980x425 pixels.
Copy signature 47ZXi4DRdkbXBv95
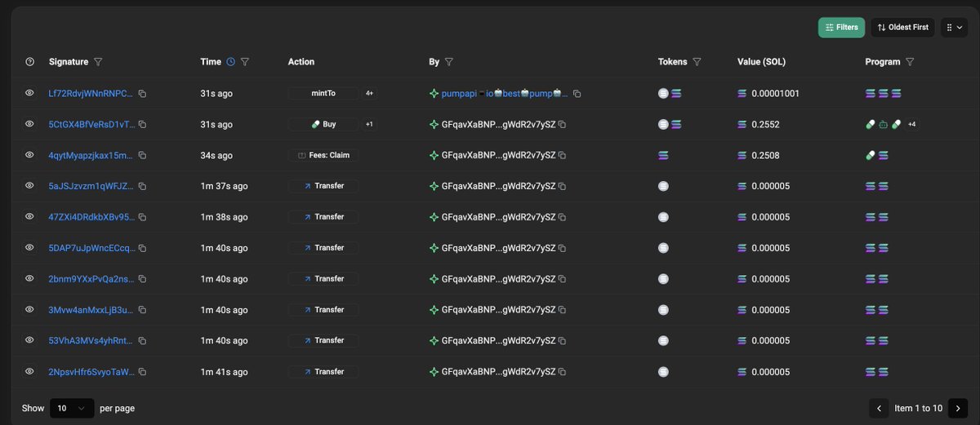click(x=142, y=217)
